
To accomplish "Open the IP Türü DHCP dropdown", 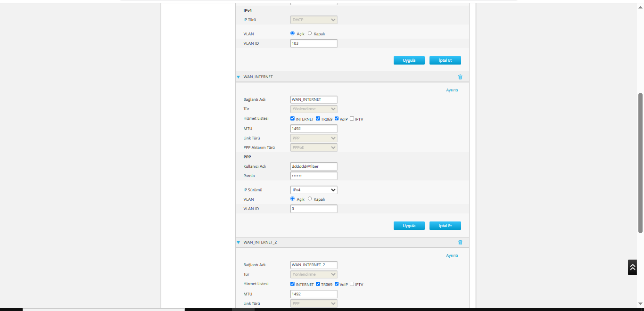I will (314, 20).
